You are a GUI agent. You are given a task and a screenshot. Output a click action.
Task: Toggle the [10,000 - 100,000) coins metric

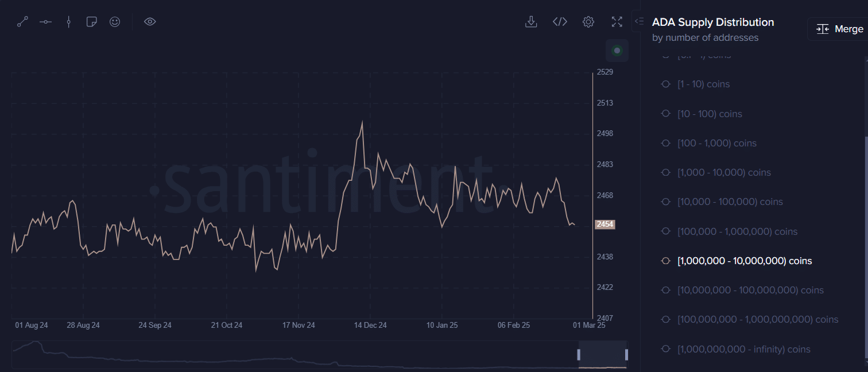pos(722,201)
